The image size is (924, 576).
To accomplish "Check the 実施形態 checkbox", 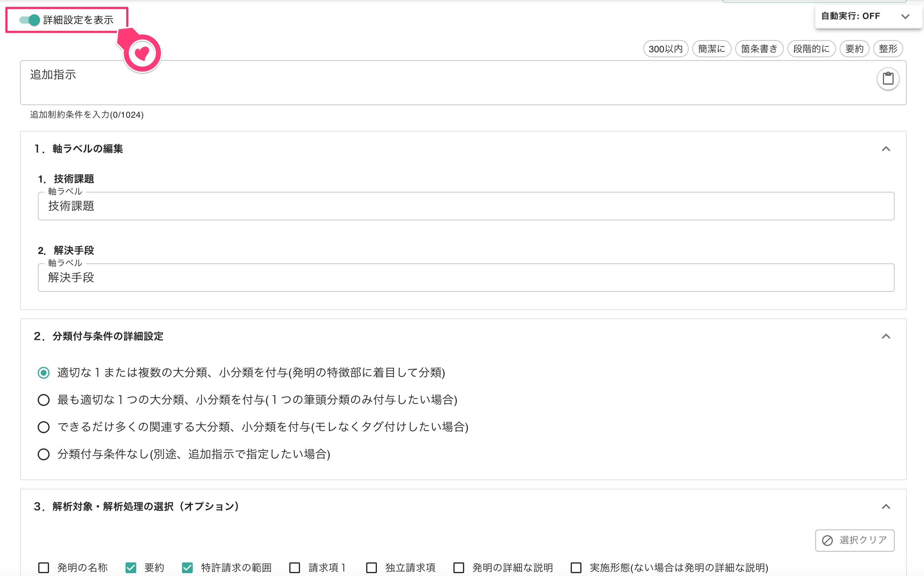I will click(x=576, y=568).
